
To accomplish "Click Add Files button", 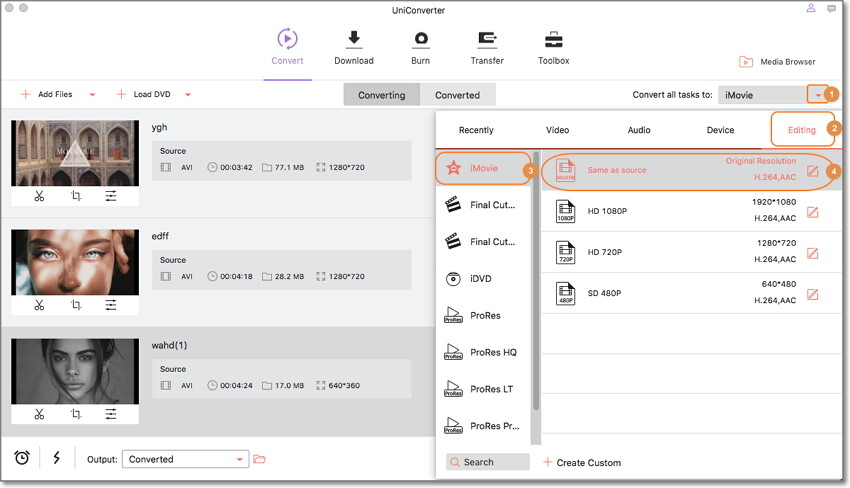I will pyautogui.click(x=47, y=94).
